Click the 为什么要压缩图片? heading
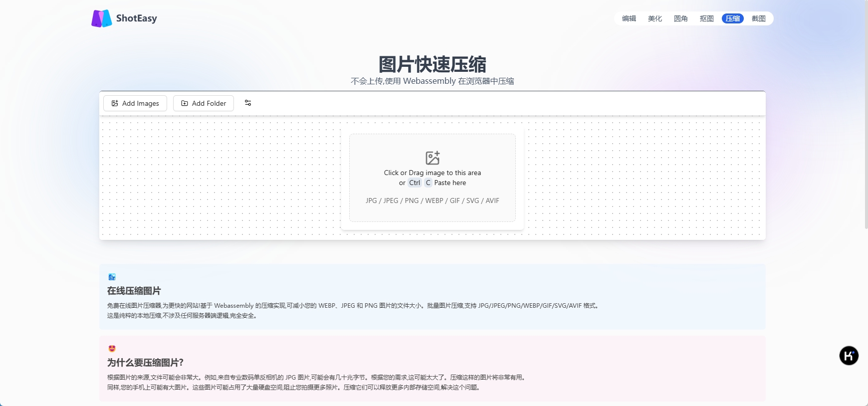 click(x=145, y=363)
